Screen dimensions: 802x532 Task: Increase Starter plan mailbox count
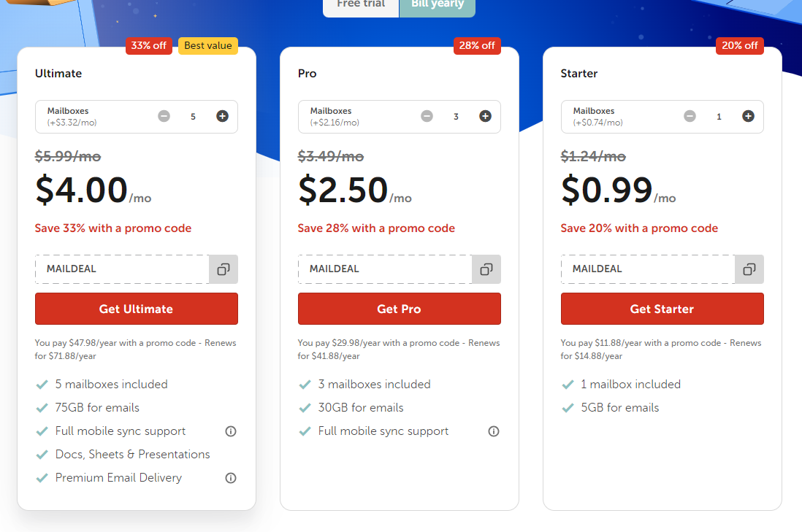coord(748,115)
